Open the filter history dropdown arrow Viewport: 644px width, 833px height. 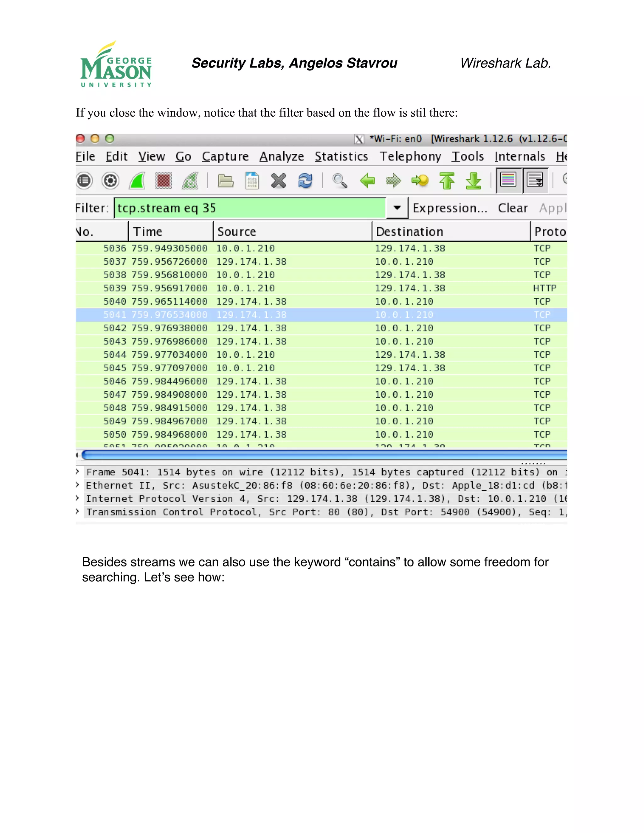click(x=397, y=208)
